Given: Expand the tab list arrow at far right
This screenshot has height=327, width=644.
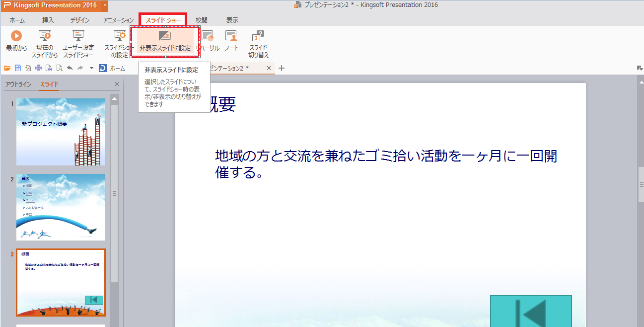Looking at the screenshot, I should coord(640,68).
